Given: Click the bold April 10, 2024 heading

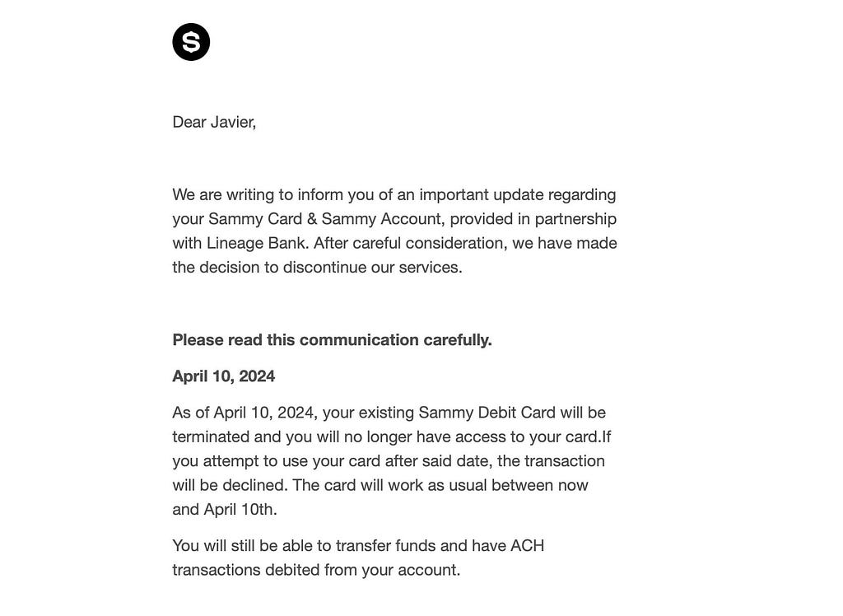Looking at the screenshot, I should coord(223,376).
